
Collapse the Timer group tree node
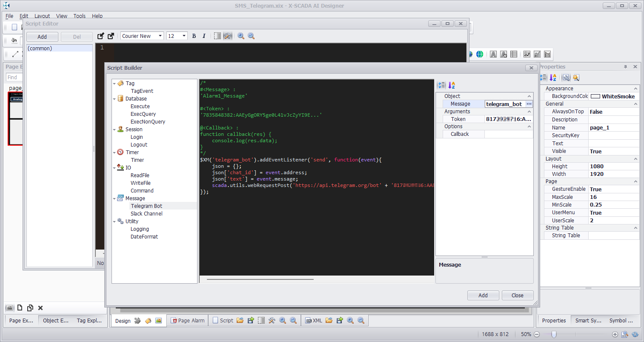pyautogui.click(x=114, y=152)
